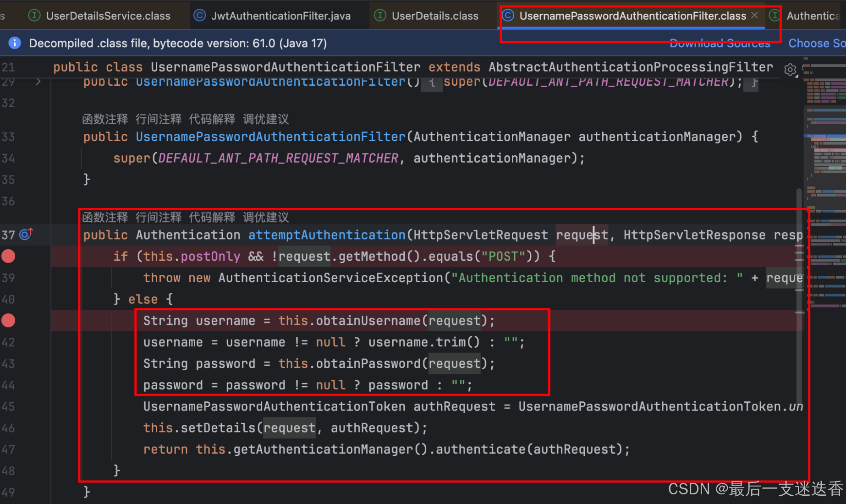Remove the breakpoint on the postOnly line
This screenshot has width=846, height=504.
8,256
